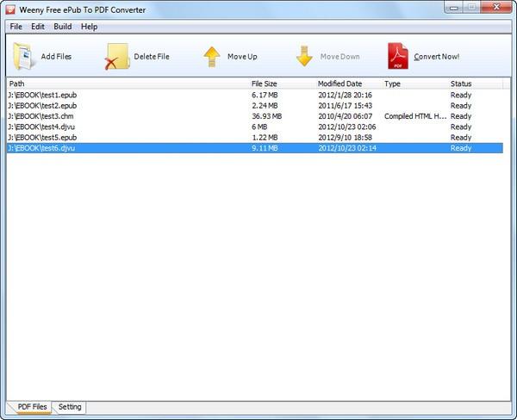This screenshot has width=517, height=420.
Task: Click the app icon in title bar
Action: pyautogui.click(x=11, y=9)
